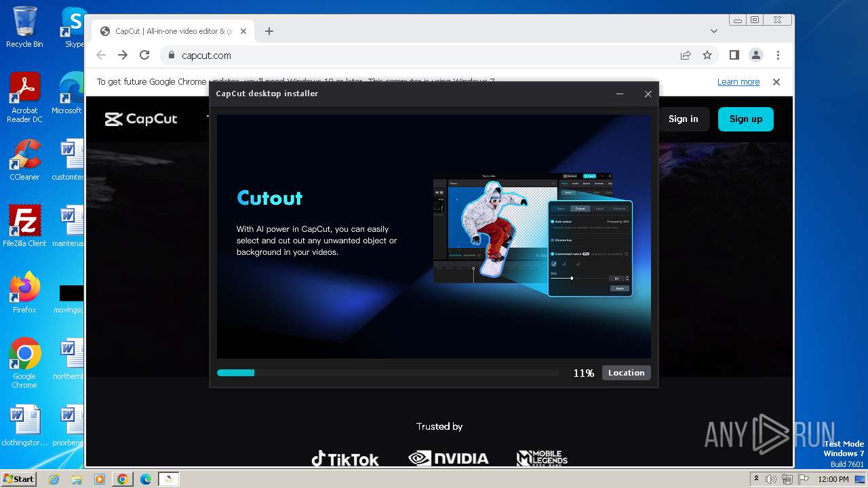
Task: Go back in Chrome
Action: (x=101, y=55)
